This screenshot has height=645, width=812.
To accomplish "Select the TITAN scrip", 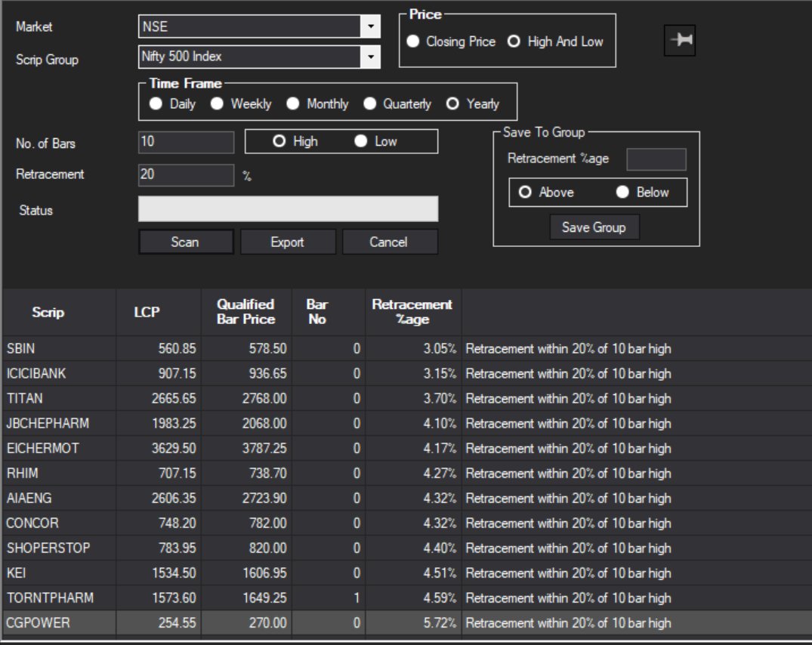I will pyautogui.click(x=25, y=399).
